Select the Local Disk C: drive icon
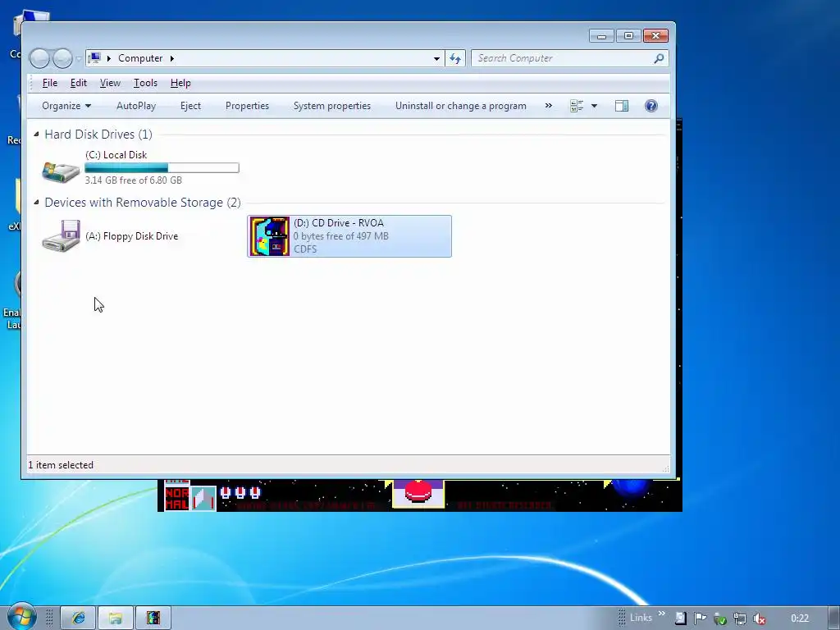This screenshot has height=630, width=840. (x=61, y=171)
